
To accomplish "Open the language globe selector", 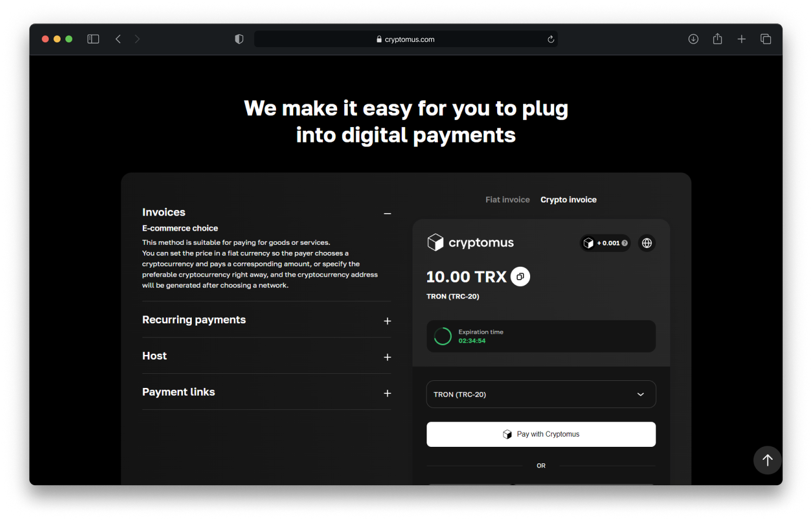I will 646,243.
